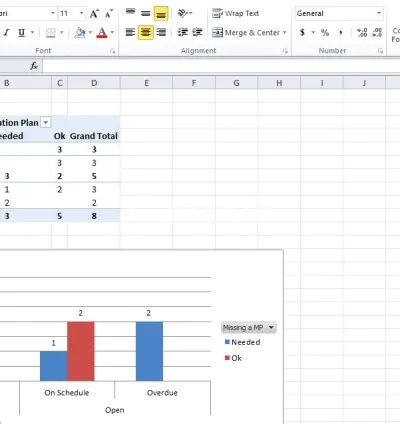400x424 pixels.
Task: Select column E header
Action: (x=146, y=83)
